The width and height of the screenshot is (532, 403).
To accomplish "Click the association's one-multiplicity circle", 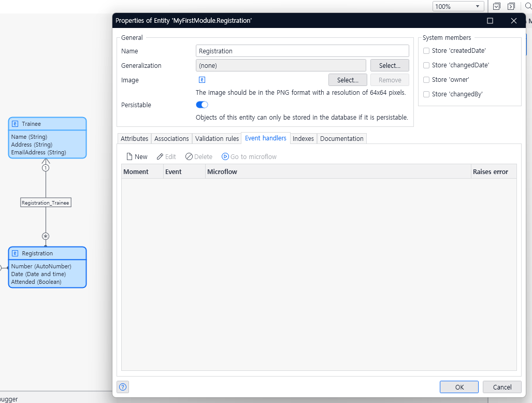I will (x=46, y=168).
